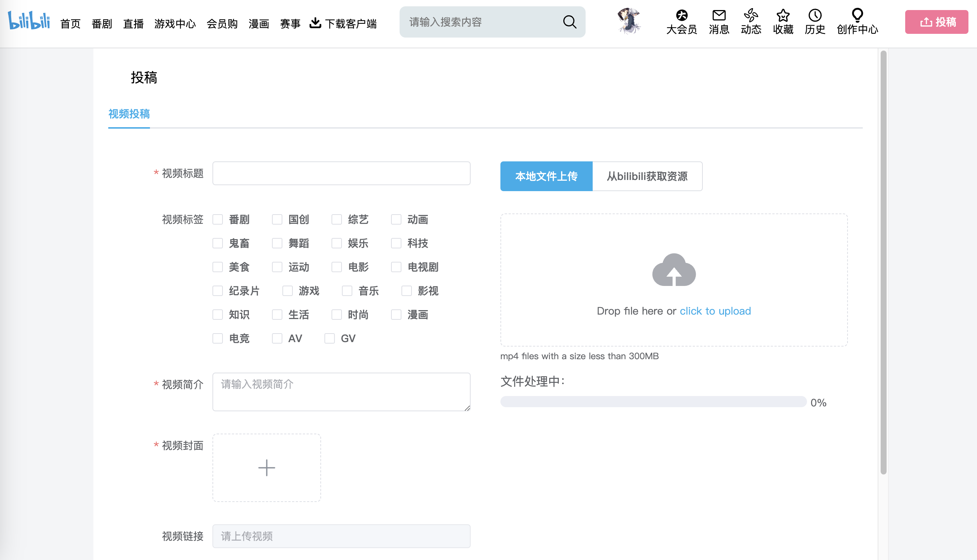The width and height of the screenshot is (977, 560).
Task: Check the 动画 tag checkbox
Action: pos(396,219)
